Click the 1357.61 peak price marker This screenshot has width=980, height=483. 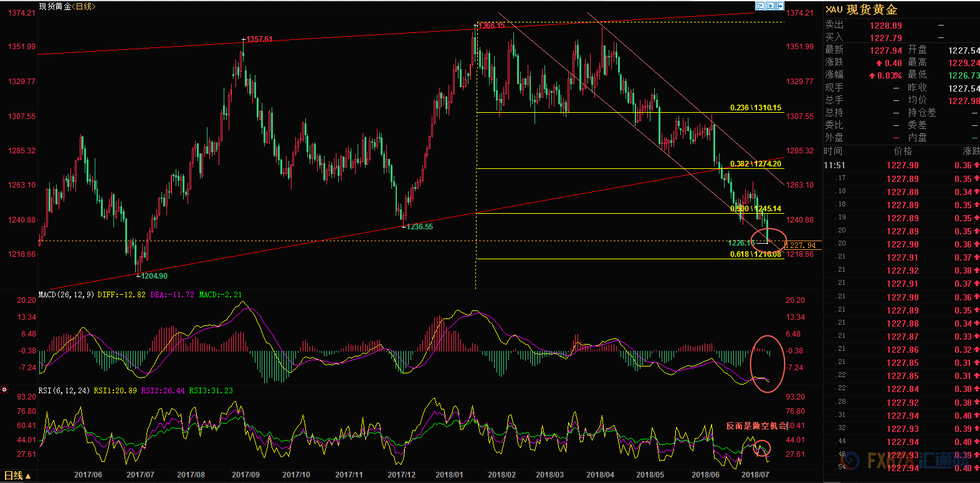coord(259,39)
